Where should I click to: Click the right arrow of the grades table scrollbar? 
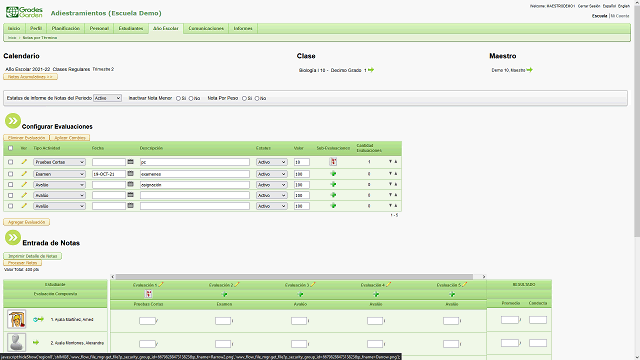tap(484, 277)
